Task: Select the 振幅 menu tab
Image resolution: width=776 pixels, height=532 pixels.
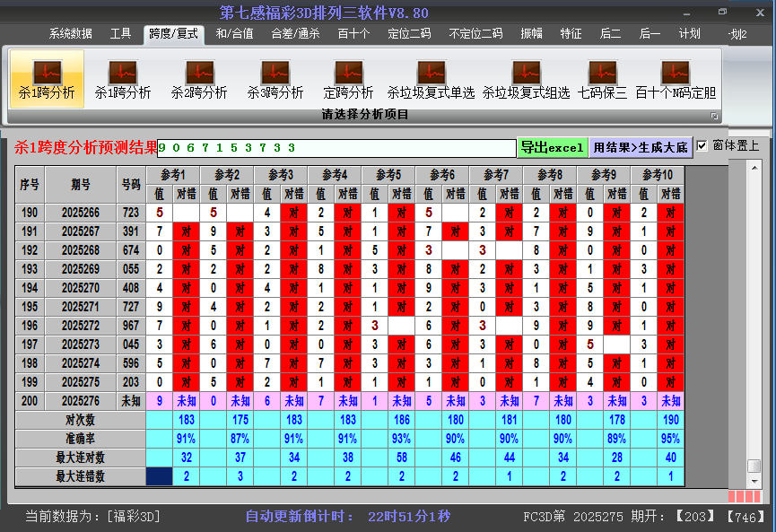Action: point(532,34)
